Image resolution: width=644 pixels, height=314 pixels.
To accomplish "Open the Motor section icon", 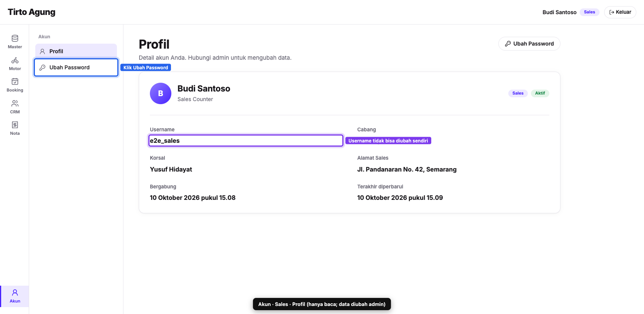I will pos(15,60).
